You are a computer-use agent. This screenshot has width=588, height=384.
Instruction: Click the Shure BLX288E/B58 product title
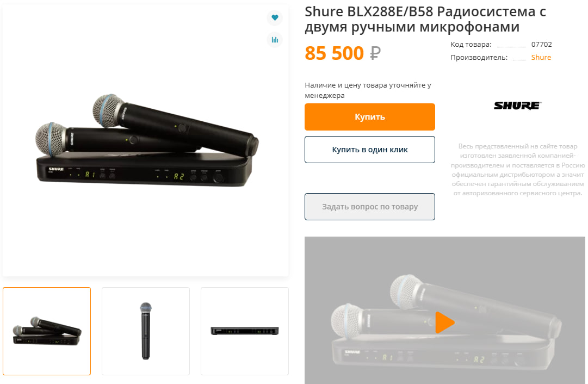point(425,19)
